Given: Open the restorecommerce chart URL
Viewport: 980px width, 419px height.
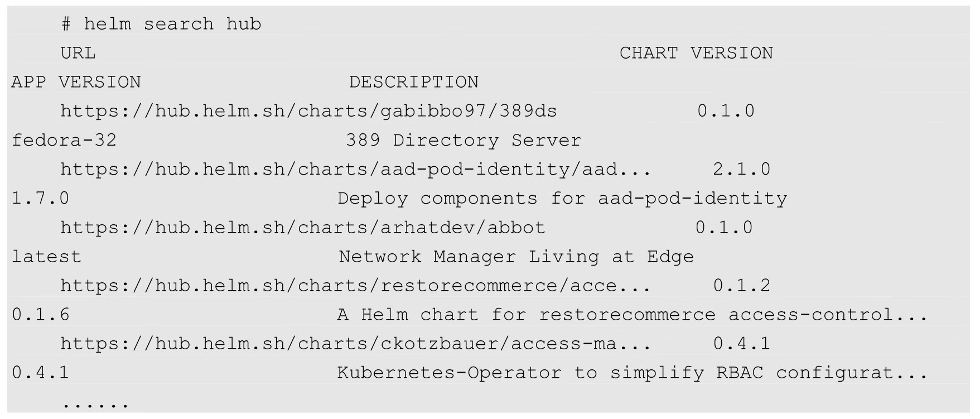Looking at the screenshot, I should tap(355, 286).
